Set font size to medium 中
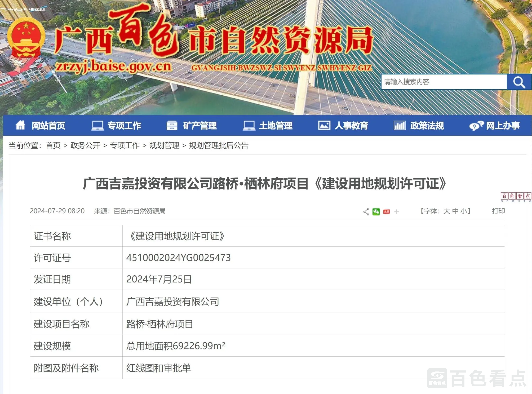This screenshot has width=532, height=394. 455,211
